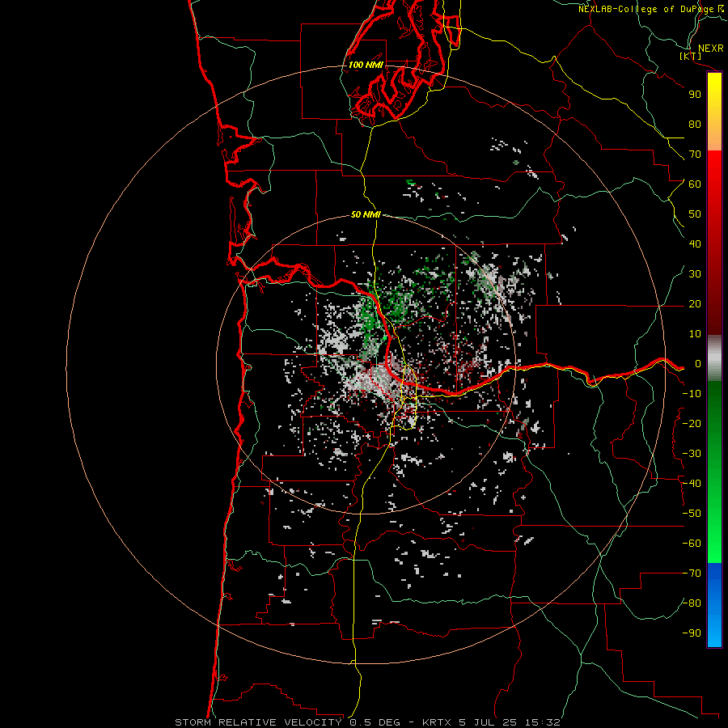Select the -20 value on the velocity scale
Image resolution: width=728 pixels, height=728 pixels.
(x=692, y=424)
